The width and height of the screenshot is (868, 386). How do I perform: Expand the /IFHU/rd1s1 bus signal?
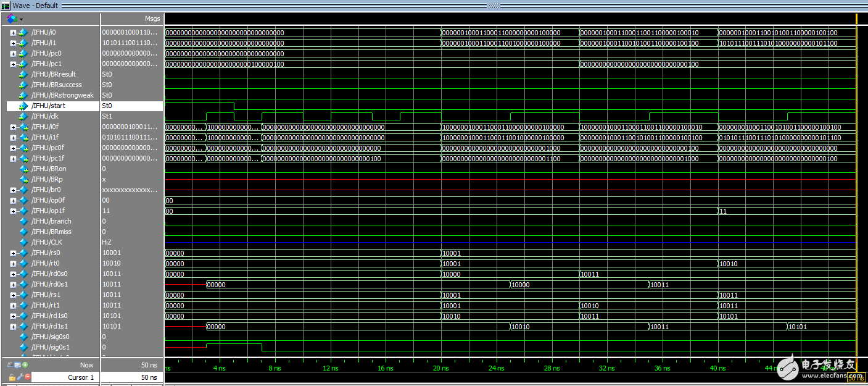pyautogui.click(x=13, y=326)
